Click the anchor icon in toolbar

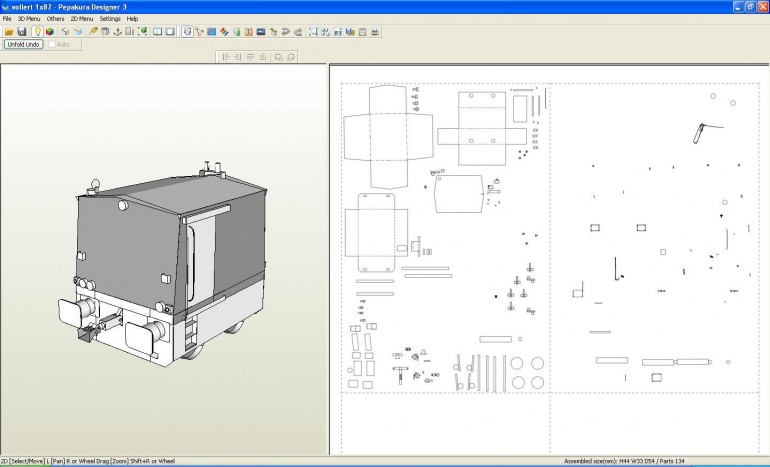pyautogui.click(x=117, y=32)
